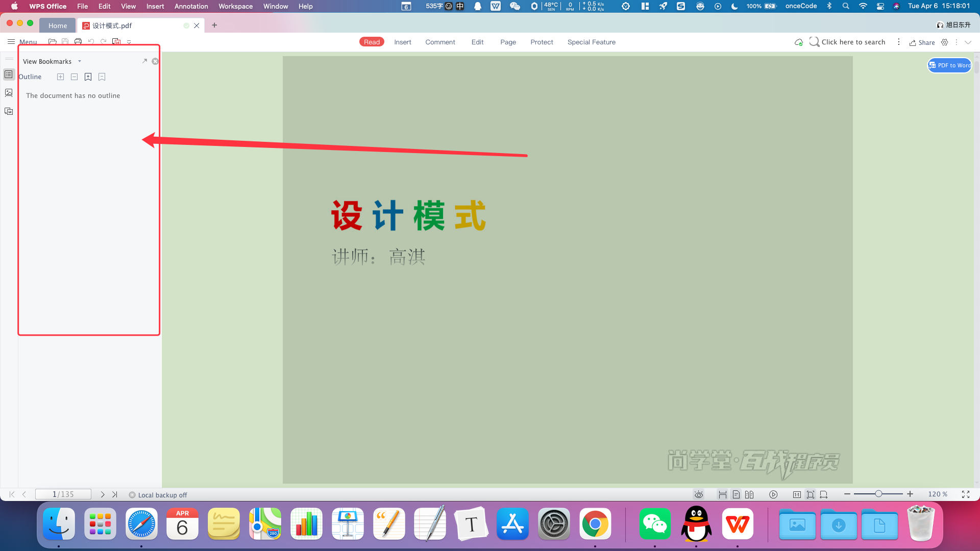
Task: Set actual size 1:1 icon
Action: click(x=797, y=494)
